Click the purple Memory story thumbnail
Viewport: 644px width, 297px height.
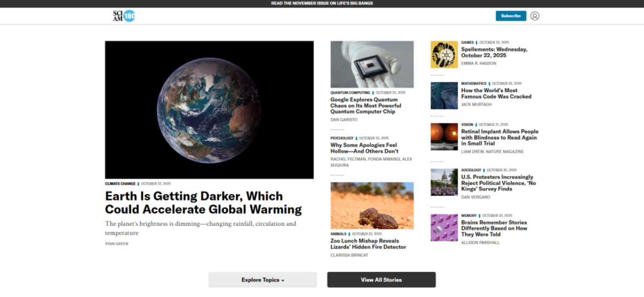click(444, 227)
